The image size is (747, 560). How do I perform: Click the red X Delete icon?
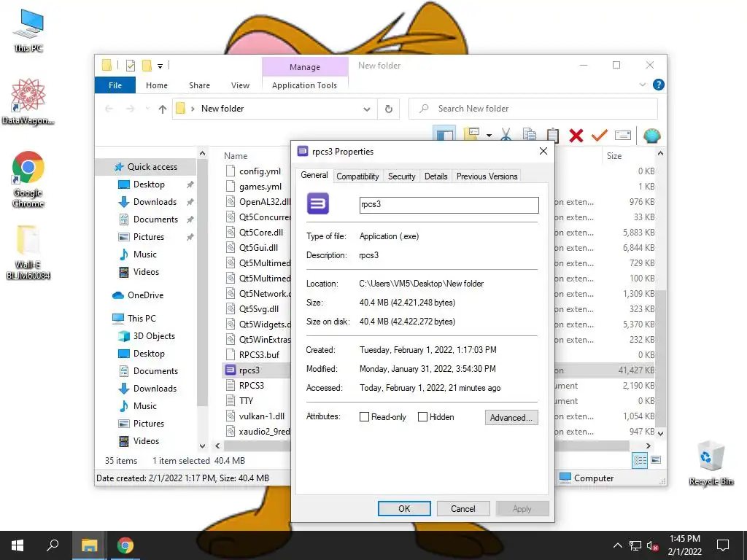point(576,136)
